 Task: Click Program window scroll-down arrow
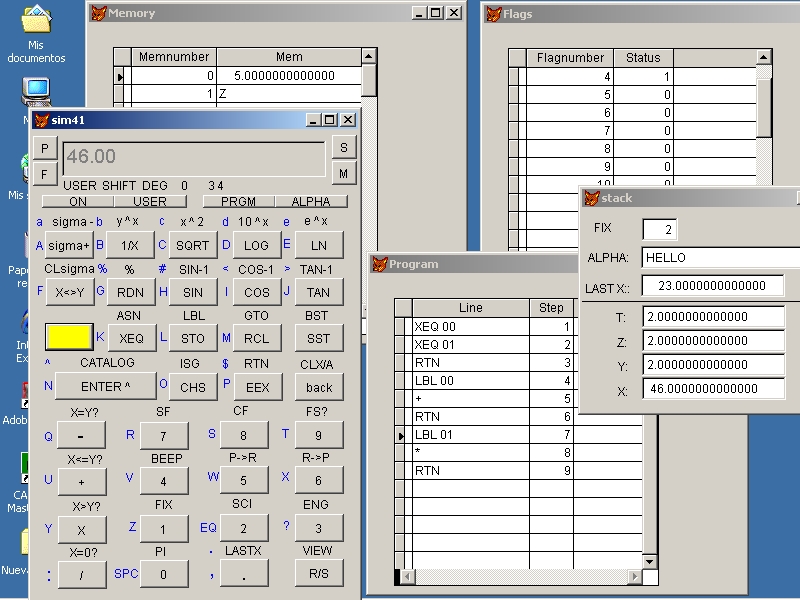pyautogui.click(x=649, y=562)
